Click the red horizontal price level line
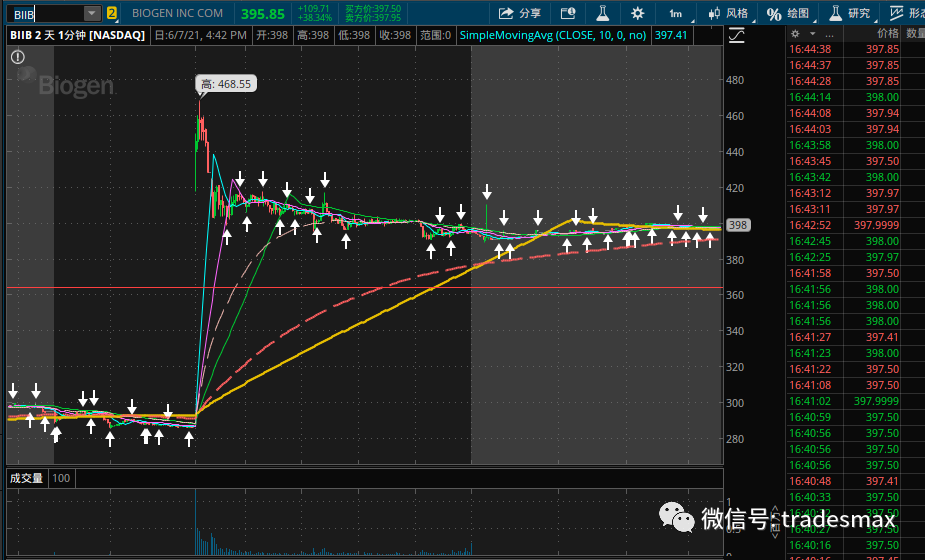The height and width of the screenshot is (560, 925). [365, 287]
